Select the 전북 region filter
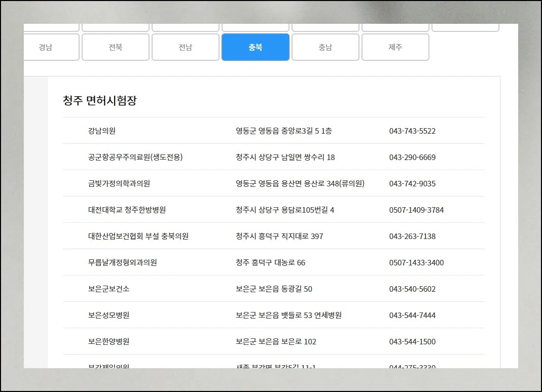The width and height of the screenshot is (542, 392). pyautogui.click(x=115, y=47)
